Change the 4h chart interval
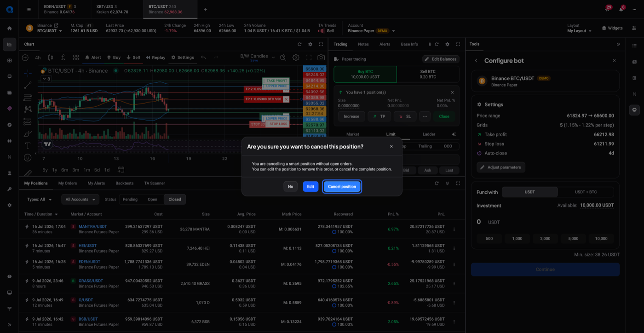Image resolution: width=644 pixels, height=333 pixels. pos(38,57)
